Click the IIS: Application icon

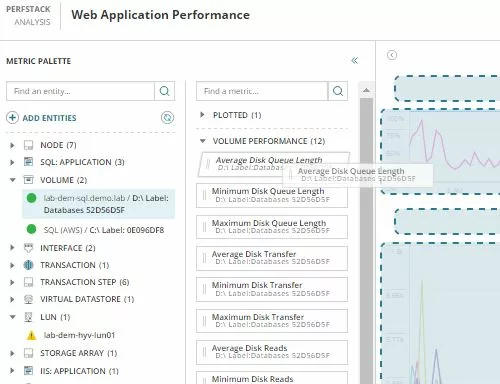point(29,371)
